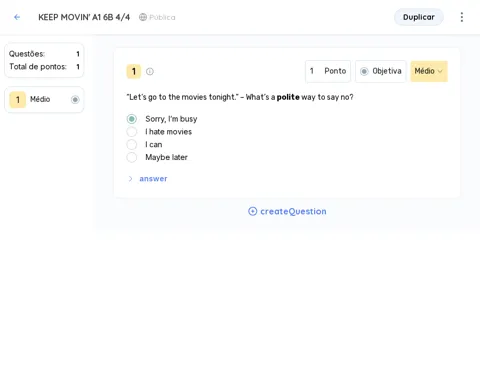Click the info icon beside question number 1
The image size is (480, 384).
(x=150, y=71)
